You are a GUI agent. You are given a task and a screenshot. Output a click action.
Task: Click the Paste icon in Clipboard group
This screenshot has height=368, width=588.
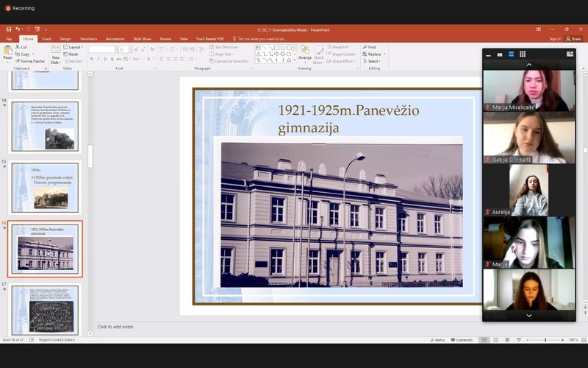coord(7,53)
